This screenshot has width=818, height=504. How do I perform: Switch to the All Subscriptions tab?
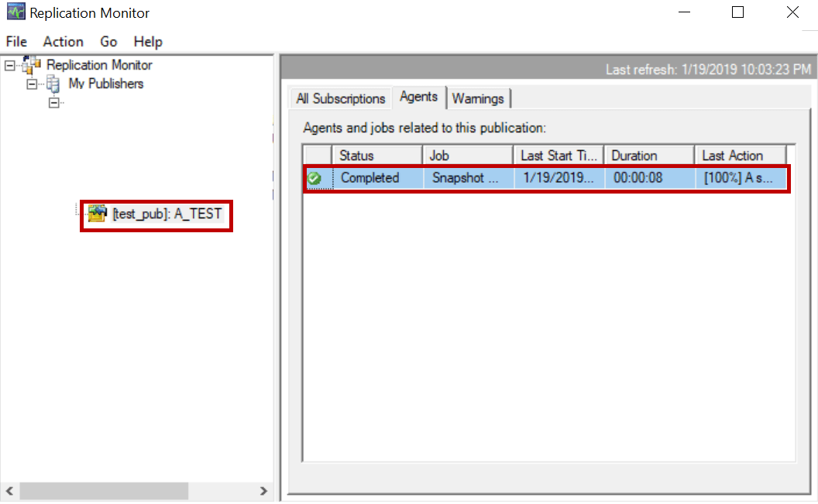(339, 98)
